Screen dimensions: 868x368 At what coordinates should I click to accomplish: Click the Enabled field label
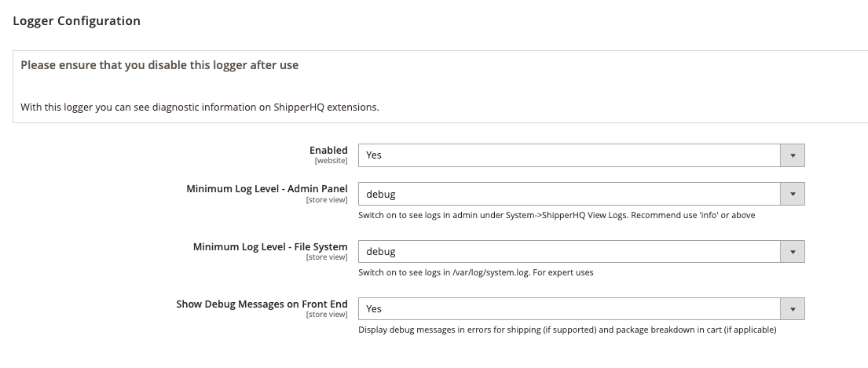point(328,150)
